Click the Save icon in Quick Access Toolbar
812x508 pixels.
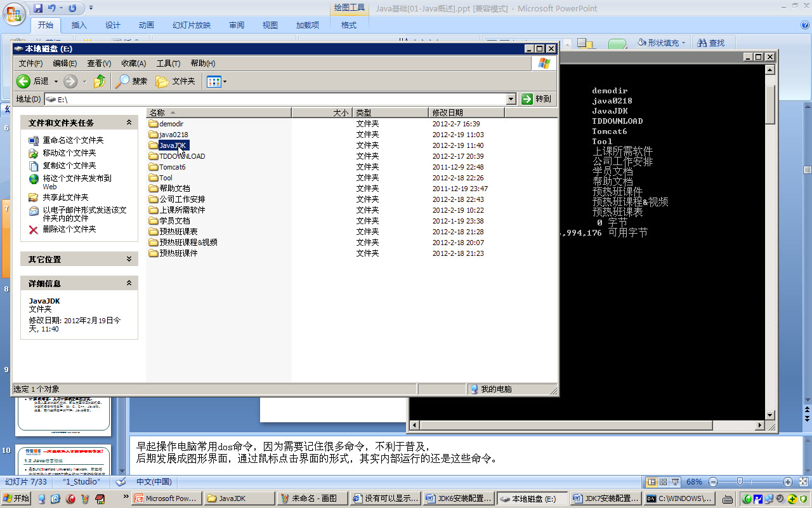pos(38,8)
